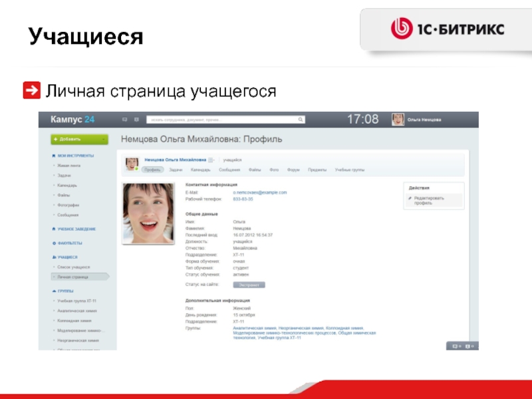Open Учебная группа ХТ-11 in sidebar

point(76,301)
